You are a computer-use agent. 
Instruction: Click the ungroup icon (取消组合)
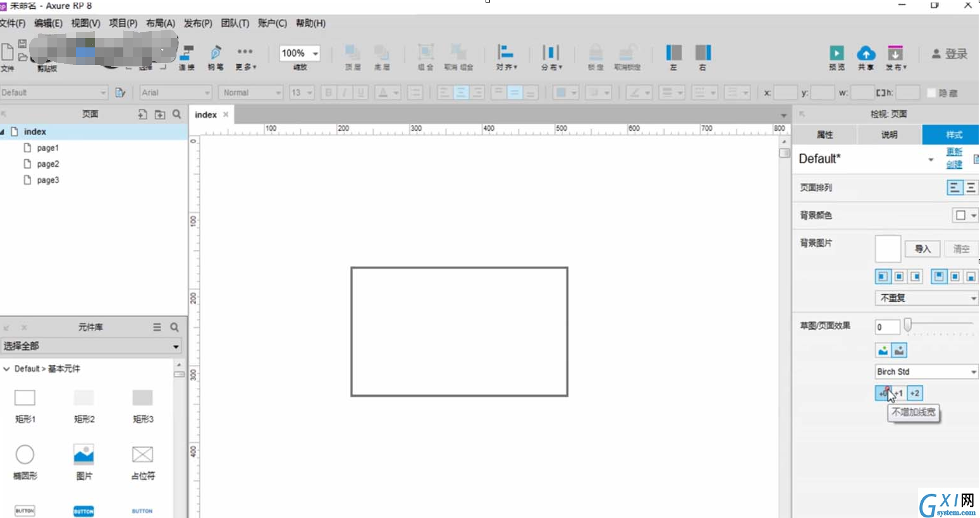coord(458,52)
